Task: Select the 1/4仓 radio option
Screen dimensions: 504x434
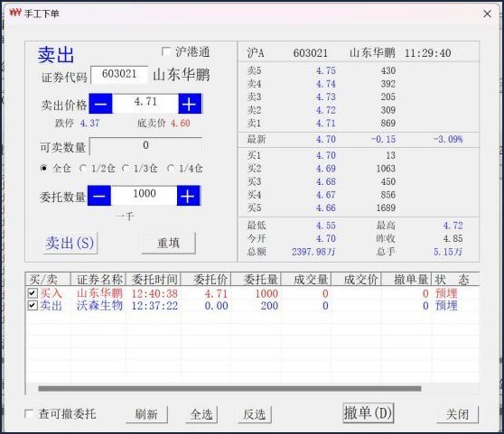Action: tap(171, 168)
